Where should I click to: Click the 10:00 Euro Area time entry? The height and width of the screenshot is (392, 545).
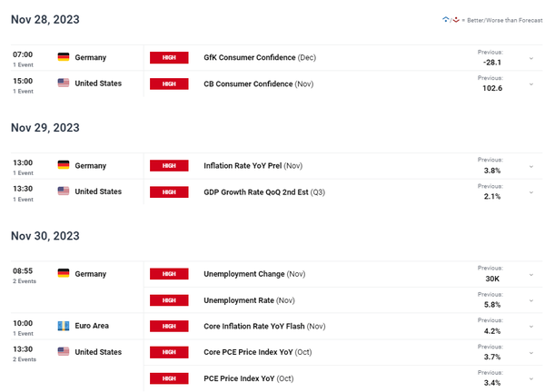click(x=23, y=322)
